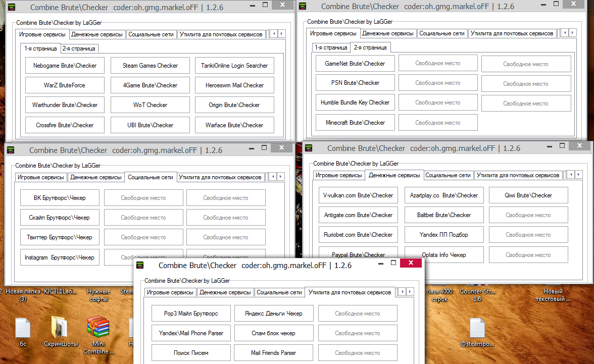Open UBI Brute\Checker
This screenshot has height=364, width=594.
150,125
